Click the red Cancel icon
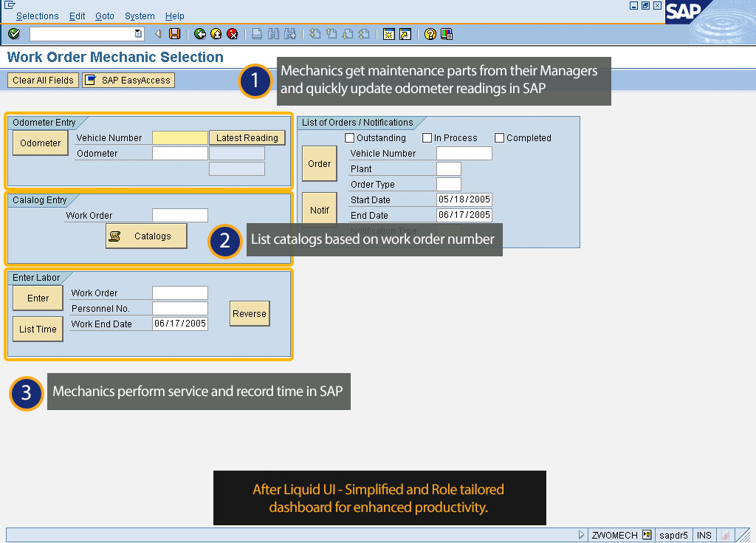This screenshot has width=756, height=543. 233,34
